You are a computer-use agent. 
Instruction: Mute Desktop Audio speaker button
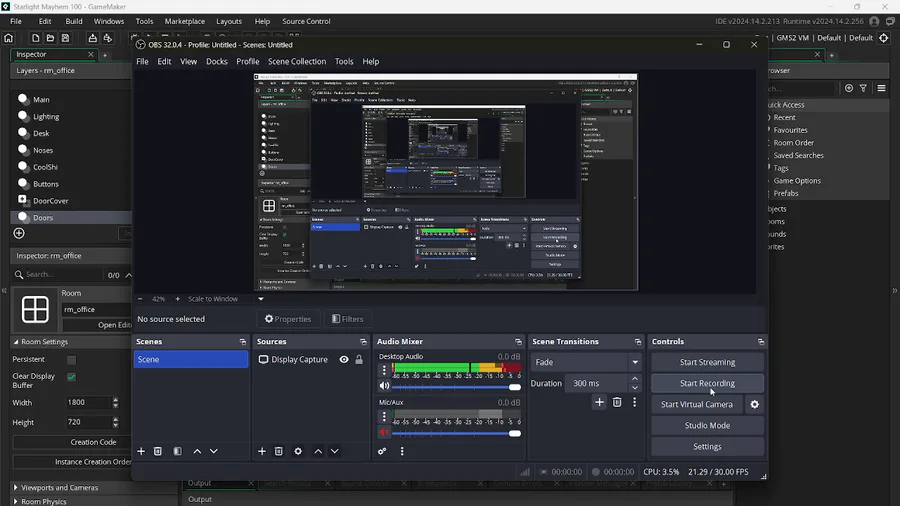pos(385,386)
